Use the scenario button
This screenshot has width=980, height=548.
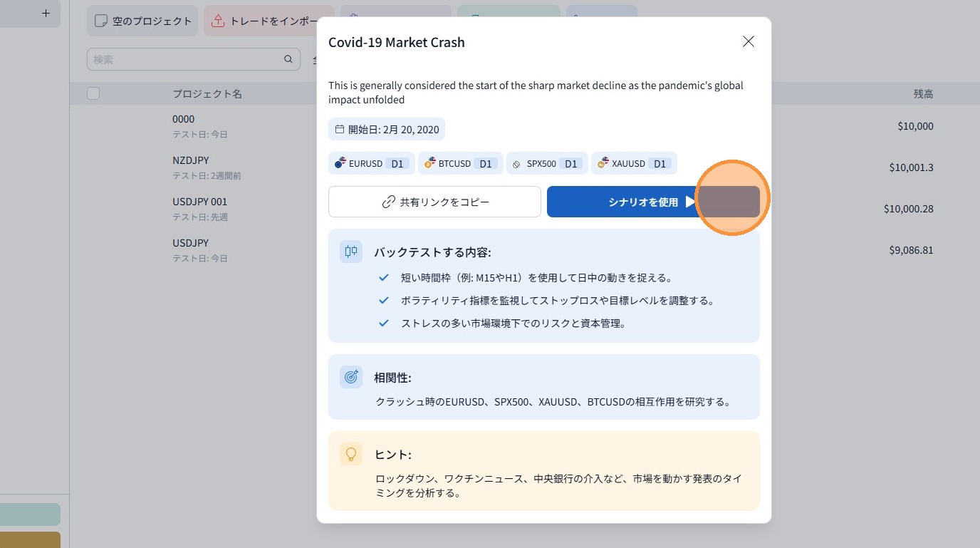653,202
